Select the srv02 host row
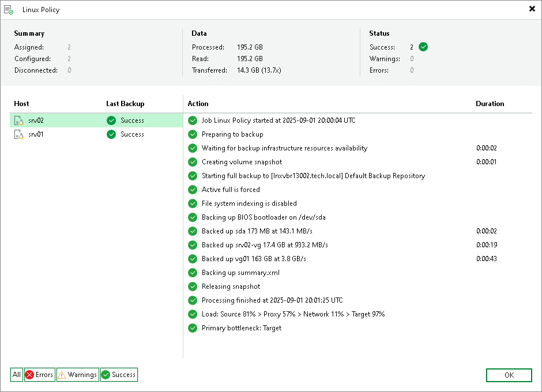The image size is (542, 392). coord(96,120)
